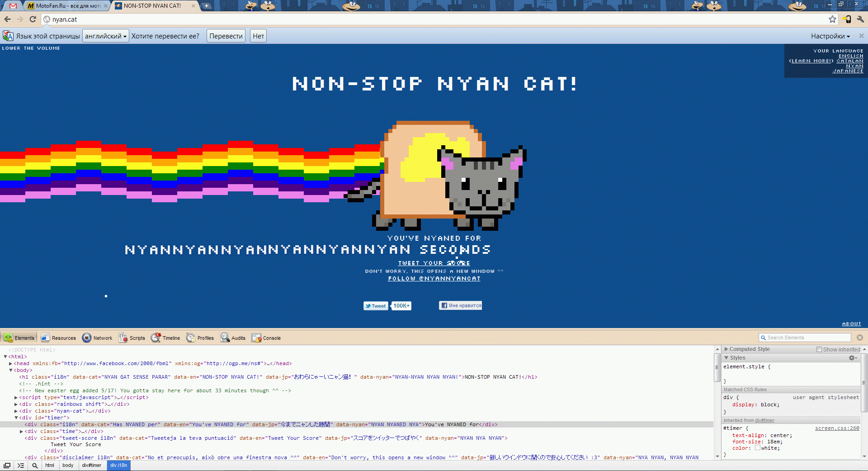This screenshot has height=471, width=868.
Task: Click LOWER THE VOLUME link
Action: (x=31, y=48)
